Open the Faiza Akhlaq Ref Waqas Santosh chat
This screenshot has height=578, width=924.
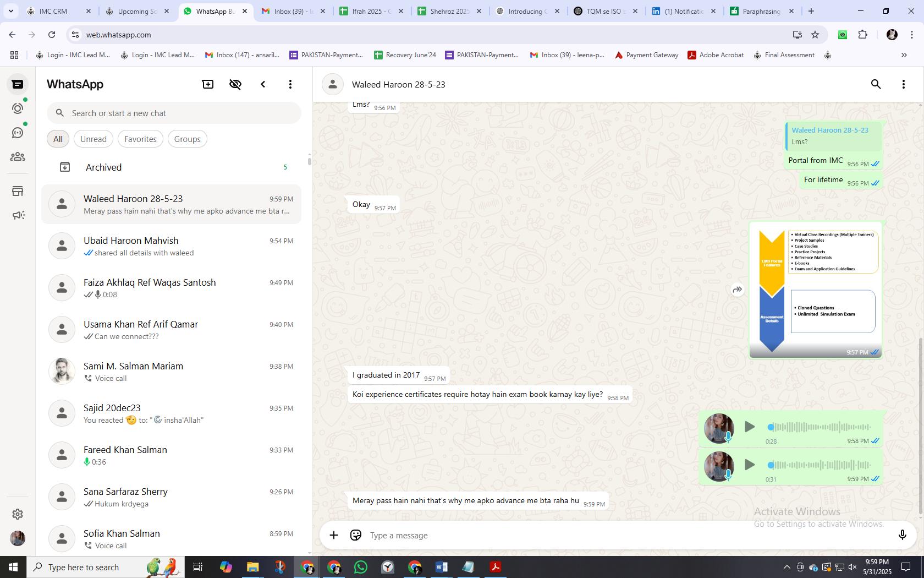click(x=172, y=288)
